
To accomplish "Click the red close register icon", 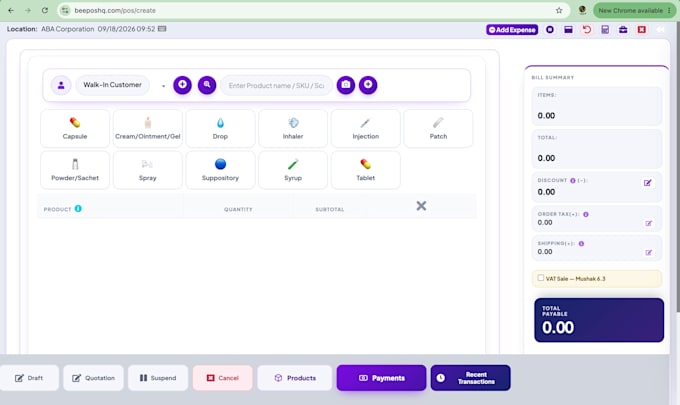I will pos(641,29).
